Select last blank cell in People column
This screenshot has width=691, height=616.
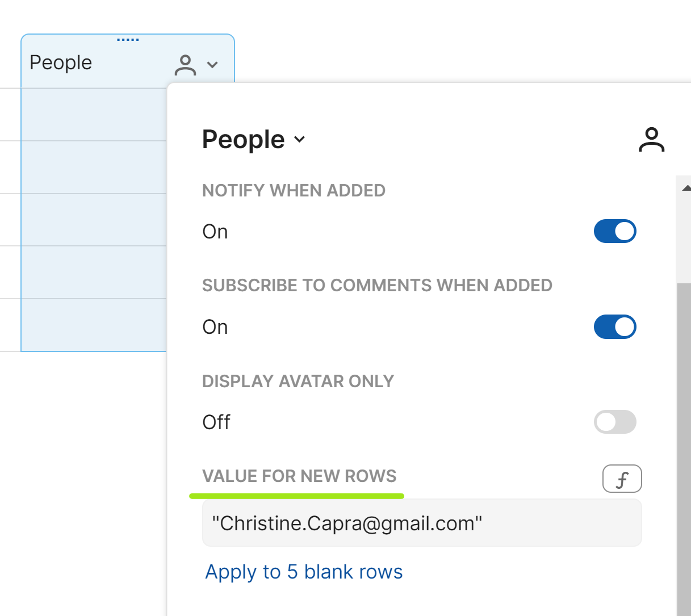pos(94,325)
